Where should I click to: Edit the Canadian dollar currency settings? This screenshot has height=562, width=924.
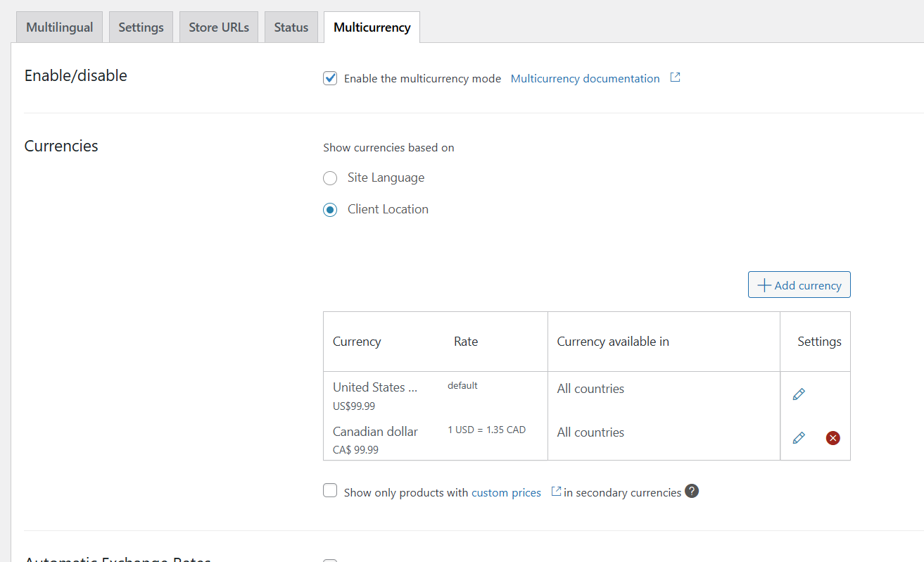coord(798,438)
